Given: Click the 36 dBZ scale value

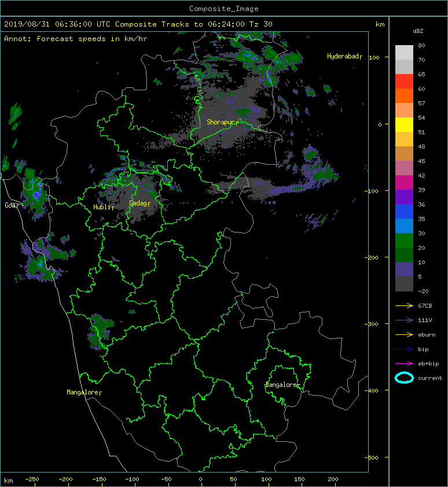Looking at the screenshot, I should (421, 204).
